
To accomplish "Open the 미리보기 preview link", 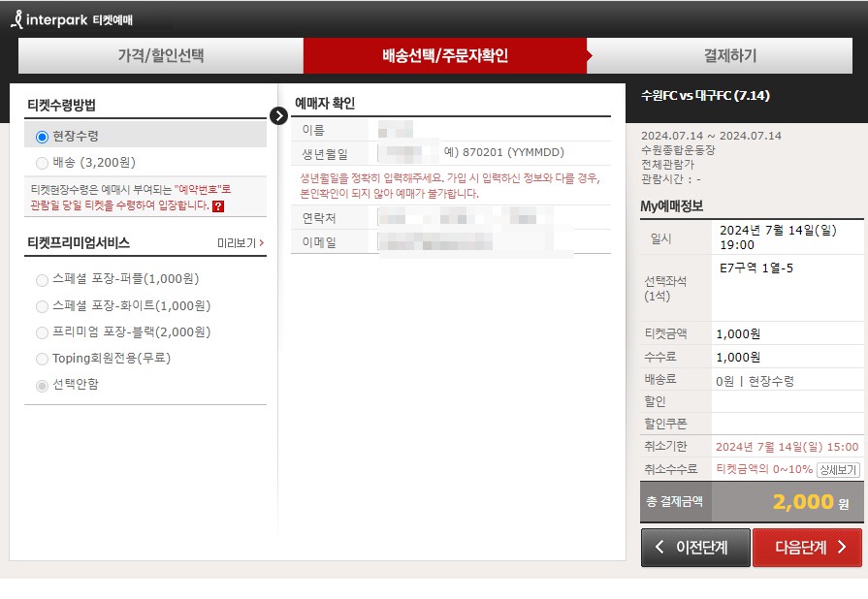I will click(241, 243).
